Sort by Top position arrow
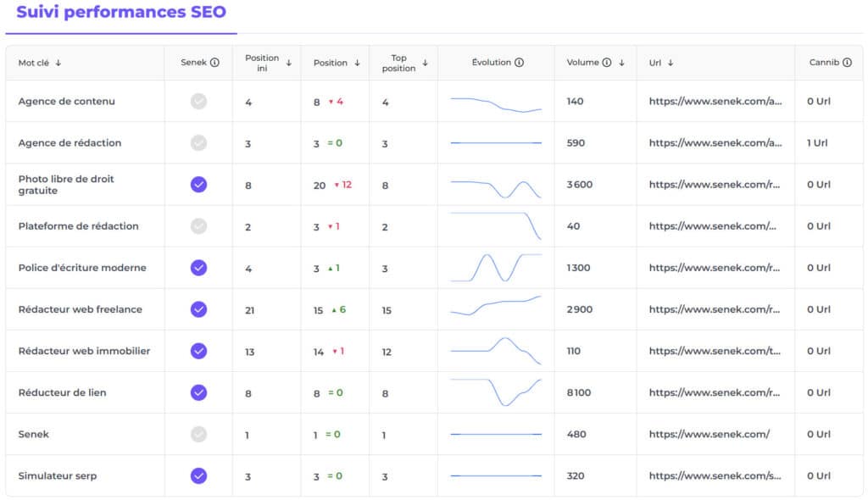This screenshot has width=868, height=500. pyautogui.click(x=426, y=63)
